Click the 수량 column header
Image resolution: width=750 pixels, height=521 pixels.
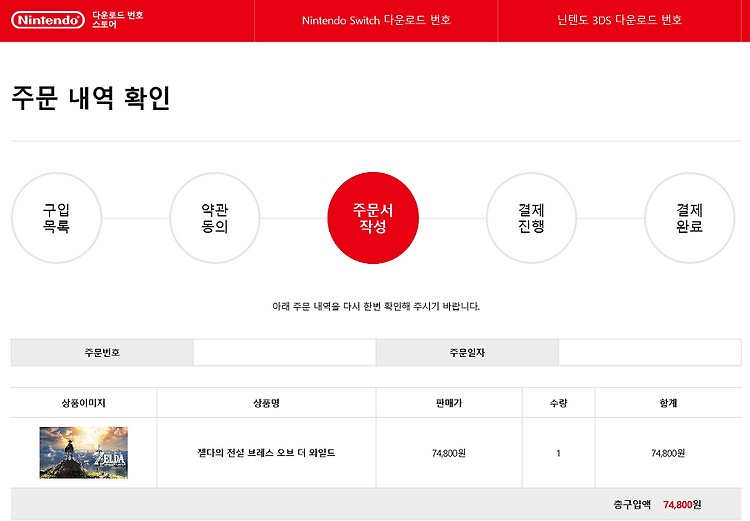(x=558, y=403)
